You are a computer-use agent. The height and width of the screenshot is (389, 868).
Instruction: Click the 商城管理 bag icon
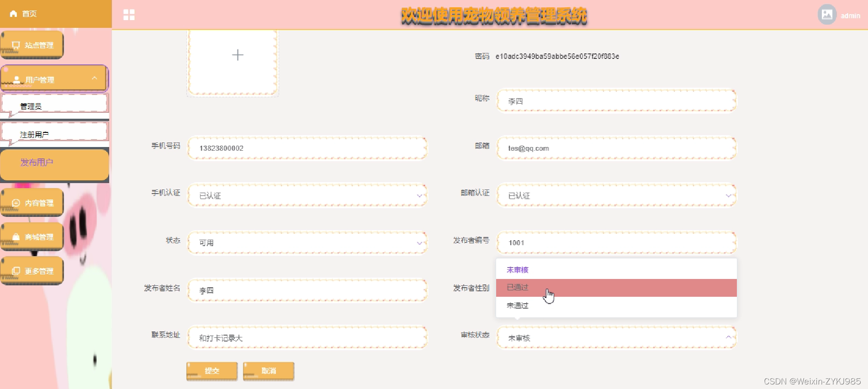[x=16, y=237]
